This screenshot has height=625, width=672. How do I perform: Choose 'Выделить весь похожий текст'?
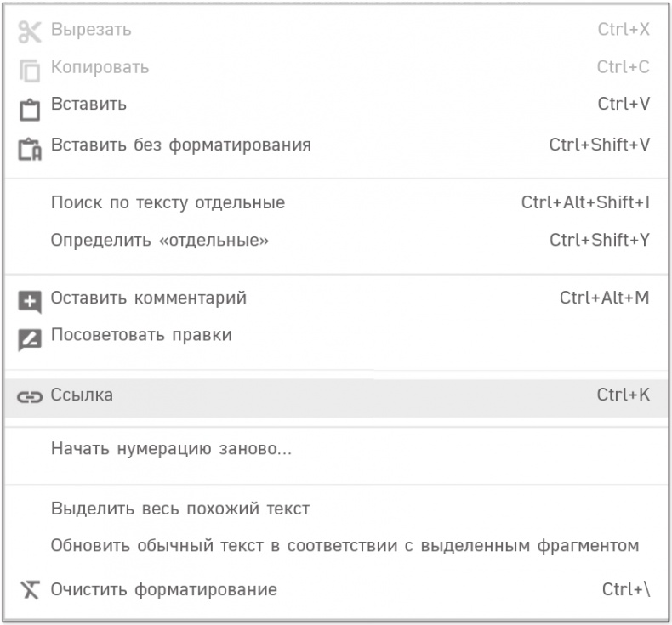180,509
